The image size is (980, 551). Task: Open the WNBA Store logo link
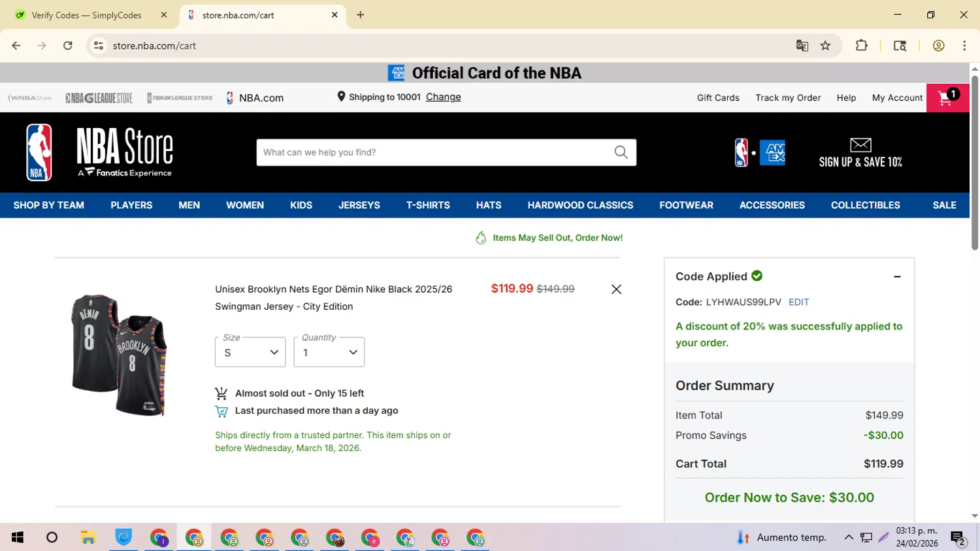click(x=29, y=98)
